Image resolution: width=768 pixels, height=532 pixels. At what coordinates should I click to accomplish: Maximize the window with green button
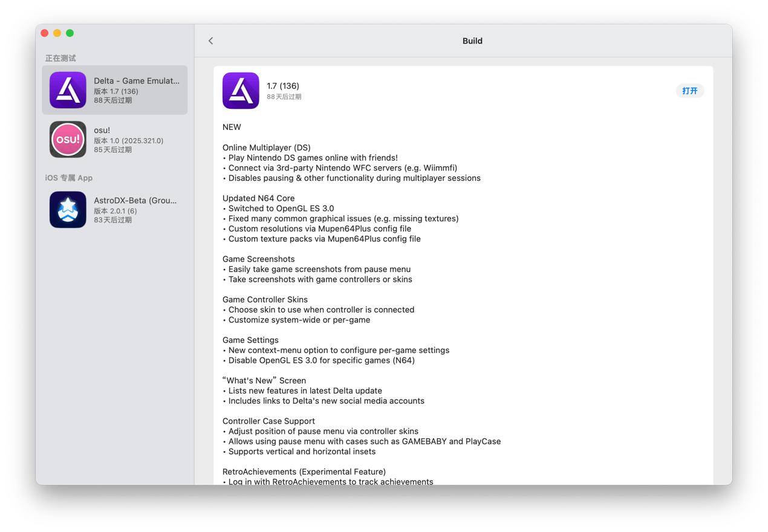coord(70,33)
